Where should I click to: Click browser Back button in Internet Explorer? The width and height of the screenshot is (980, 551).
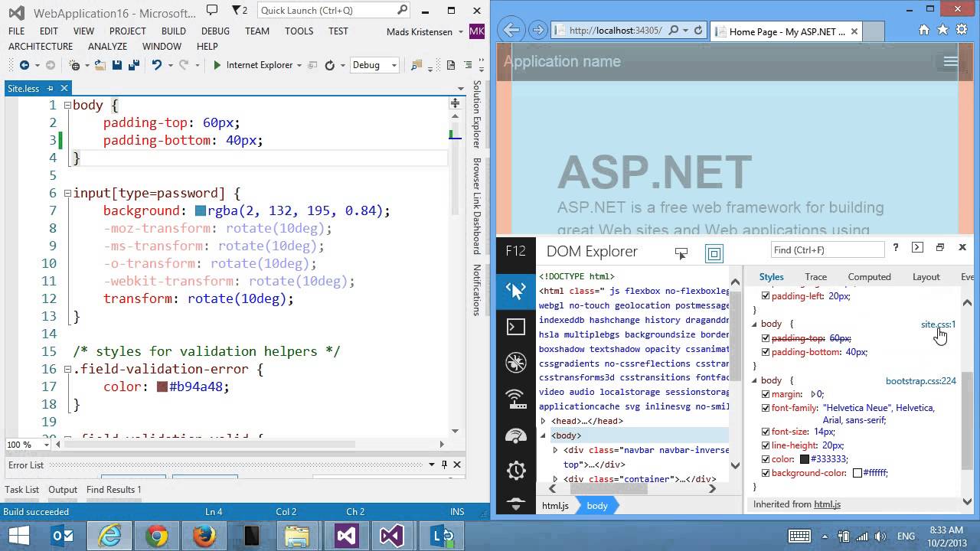point(511,30)
